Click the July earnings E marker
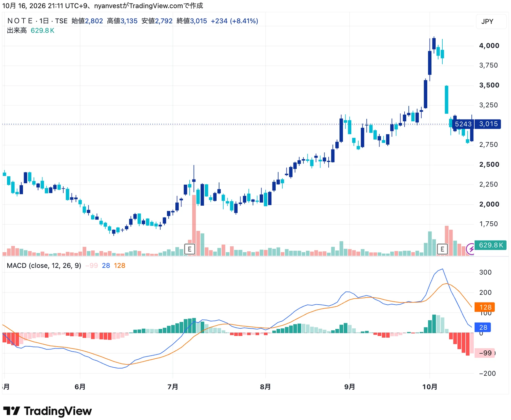Screen dimensions: 511x420 [x=190, y=249]
